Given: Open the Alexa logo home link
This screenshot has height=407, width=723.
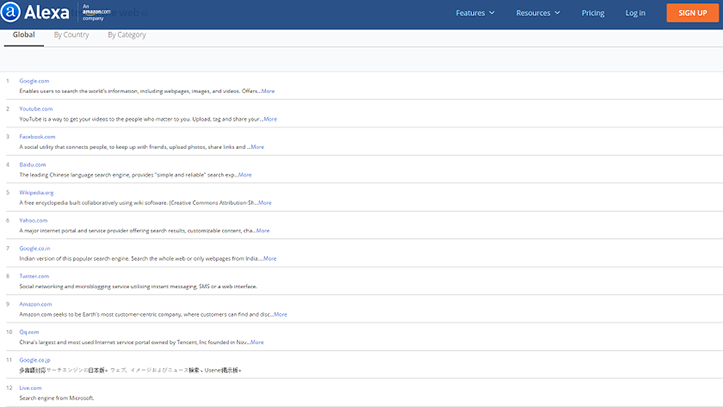Looking at the screenshot, I should pos(35,12).
